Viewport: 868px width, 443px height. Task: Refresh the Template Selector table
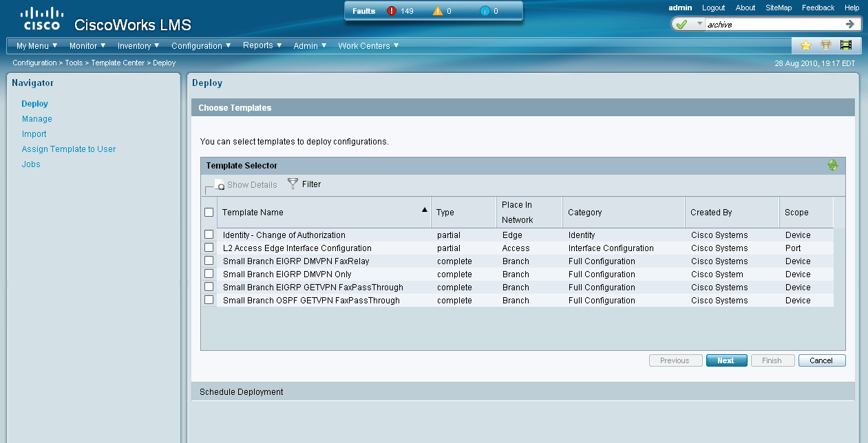(x=833, y=165)
